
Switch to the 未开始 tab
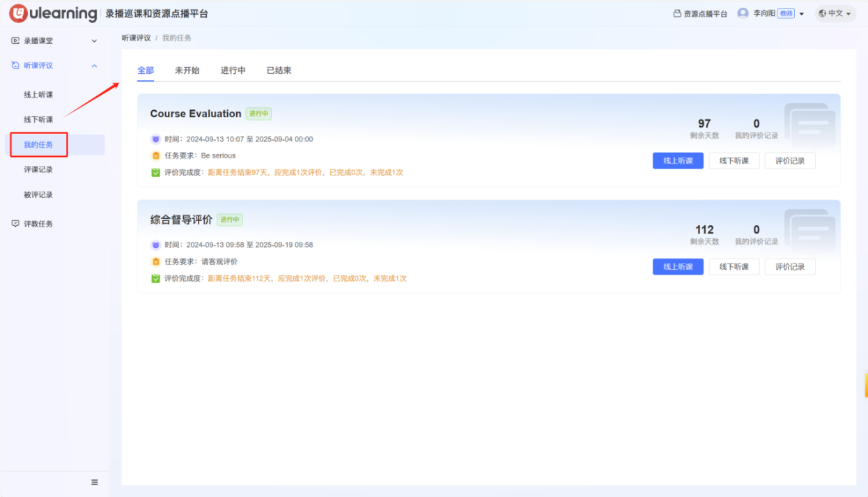pyautogui.click(x=187, y=70)
